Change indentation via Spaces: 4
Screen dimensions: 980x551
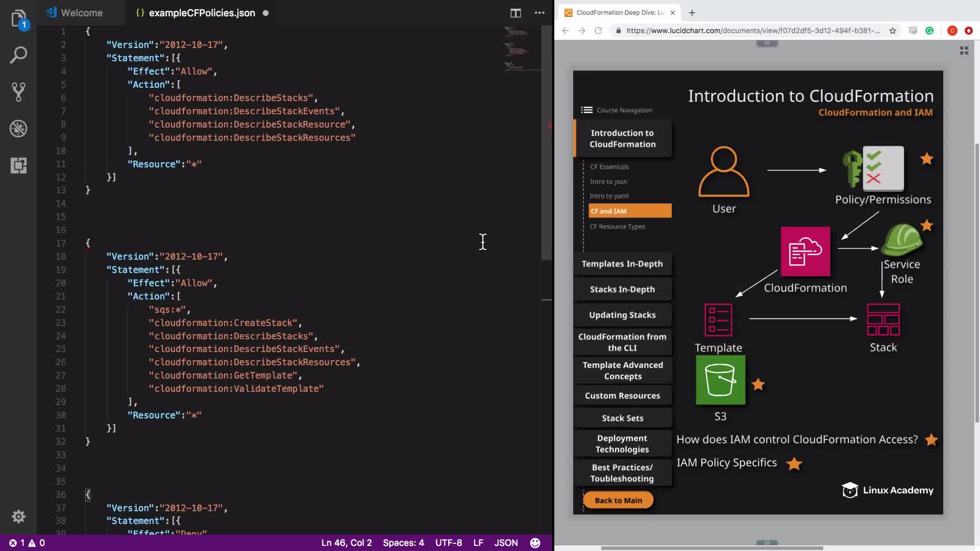point(403,543)
